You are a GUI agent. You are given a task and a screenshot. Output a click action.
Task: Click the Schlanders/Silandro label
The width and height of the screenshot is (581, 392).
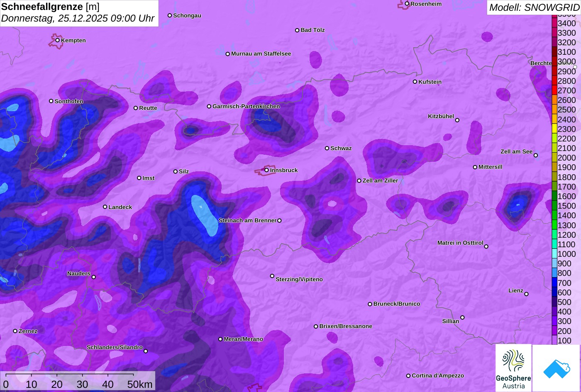tap(115, 347)
